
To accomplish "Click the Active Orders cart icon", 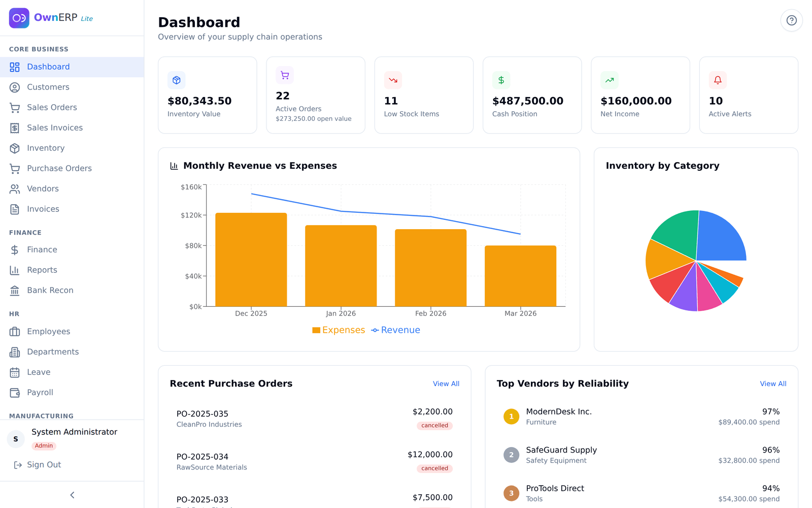I will 285,75.
